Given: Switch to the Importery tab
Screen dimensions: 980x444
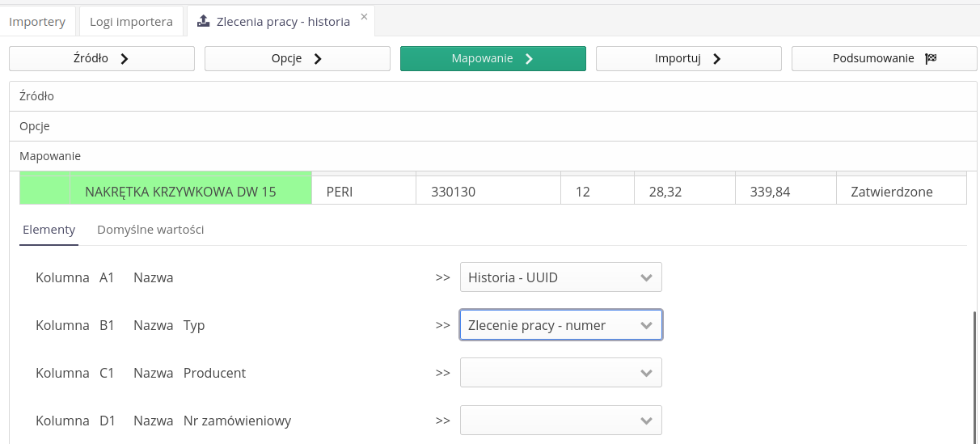Looking at the screenshot, I should tap(37, 22).
